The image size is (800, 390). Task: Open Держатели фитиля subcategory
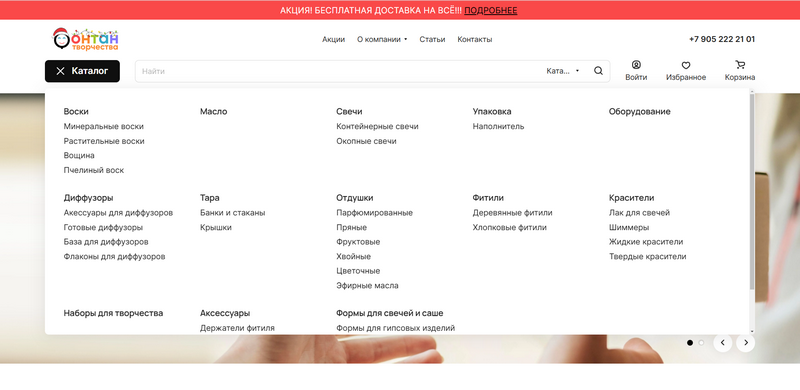coord(237,328)
